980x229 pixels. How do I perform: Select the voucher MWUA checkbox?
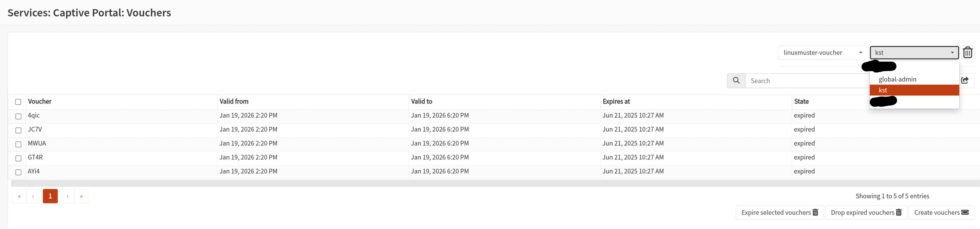18,144
